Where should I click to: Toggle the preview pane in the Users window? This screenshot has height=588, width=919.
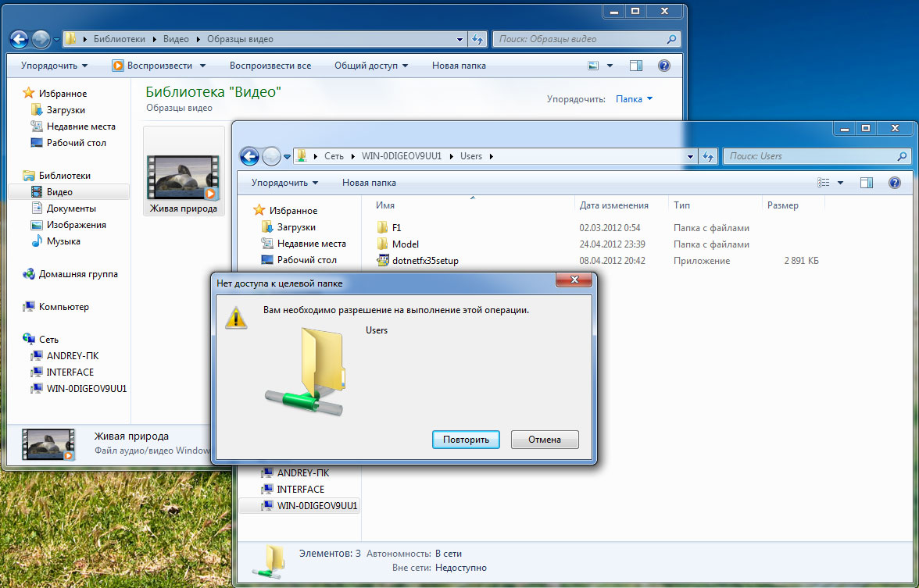(867, 183)
